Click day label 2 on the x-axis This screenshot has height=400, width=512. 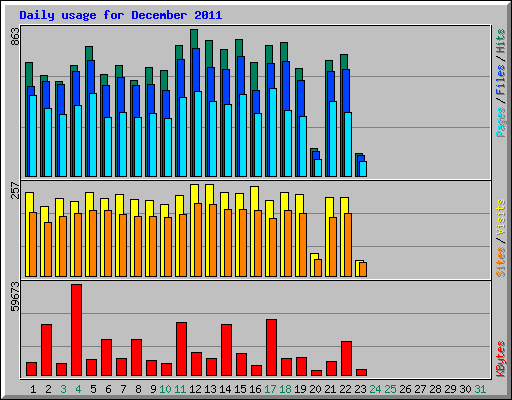[x=48, y=389]
